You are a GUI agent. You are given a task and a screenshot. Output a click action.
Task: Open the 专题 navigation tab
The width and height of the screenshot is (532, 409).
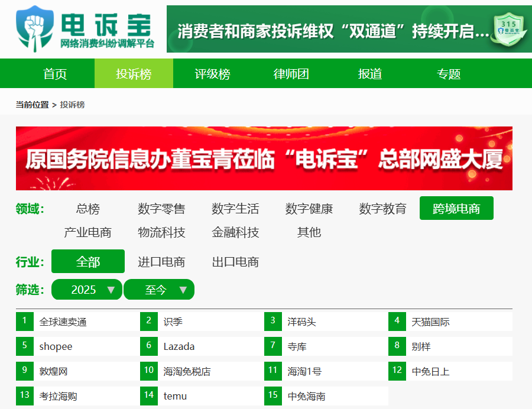(x=449, y=74)
